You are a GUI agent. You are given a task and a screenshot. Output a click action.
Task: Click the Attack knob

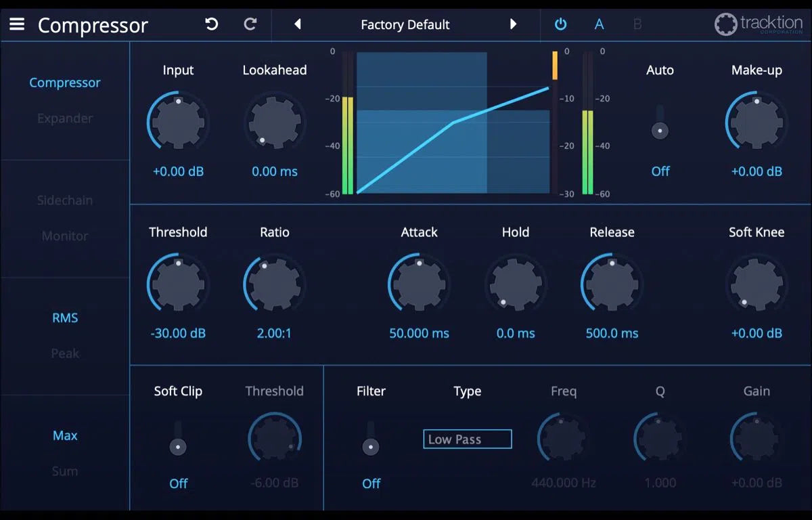pos(418,284)
